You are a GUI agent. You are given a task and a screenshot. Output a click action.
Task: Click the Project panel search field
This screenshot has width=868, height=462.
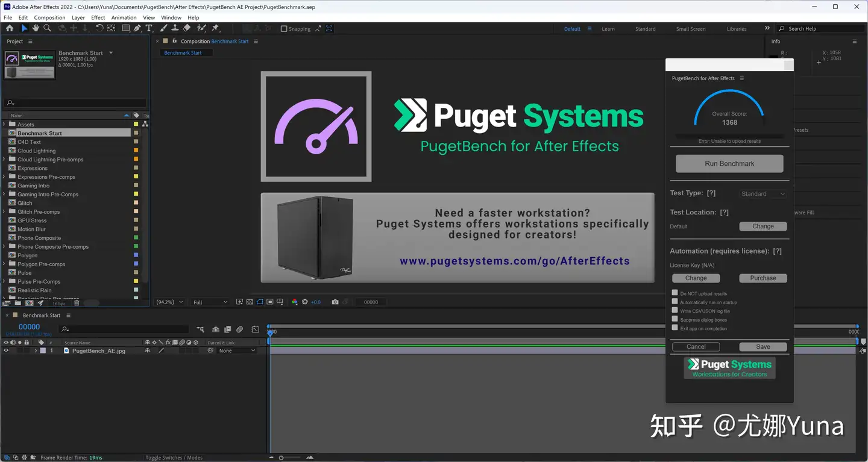tap(75, 103)
